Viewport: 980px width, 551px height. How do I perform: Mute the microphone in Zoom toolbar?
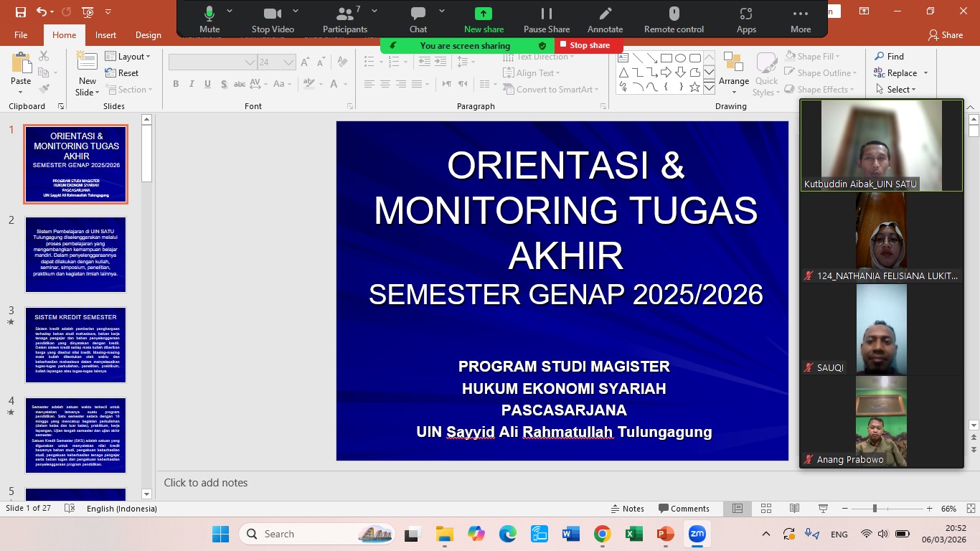209,19
